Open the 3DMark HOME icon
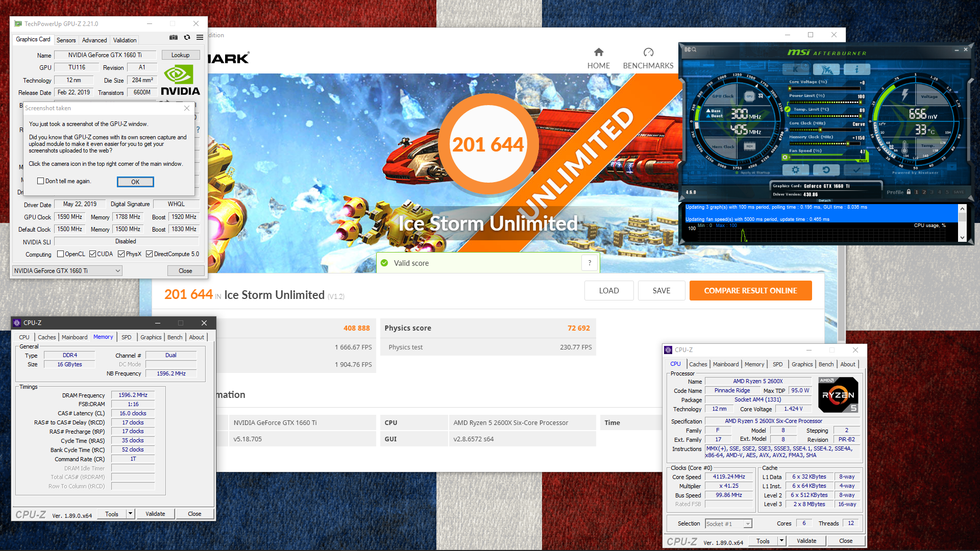This screenshot has width=980, height=551. click(x=599, y=52)
